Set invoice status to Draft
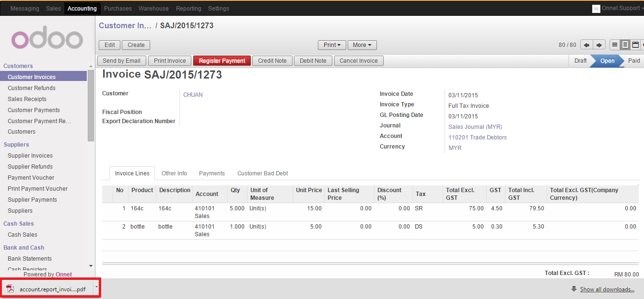644x299 pixels. [581, 61]
